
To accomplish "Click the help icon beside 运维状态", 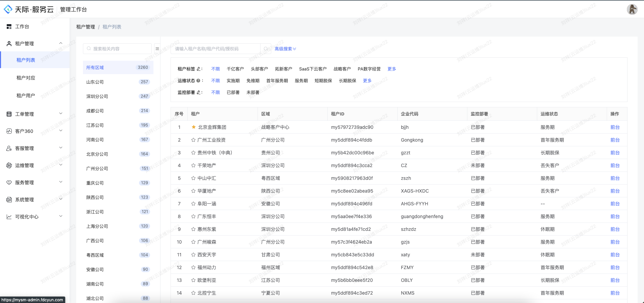I will (x=198, y=81).
